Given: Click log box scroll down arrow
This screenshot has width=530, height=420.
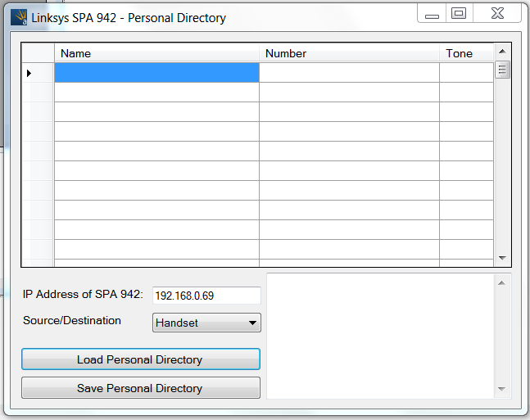Looking at the screenshot, I should click(502, 389).
